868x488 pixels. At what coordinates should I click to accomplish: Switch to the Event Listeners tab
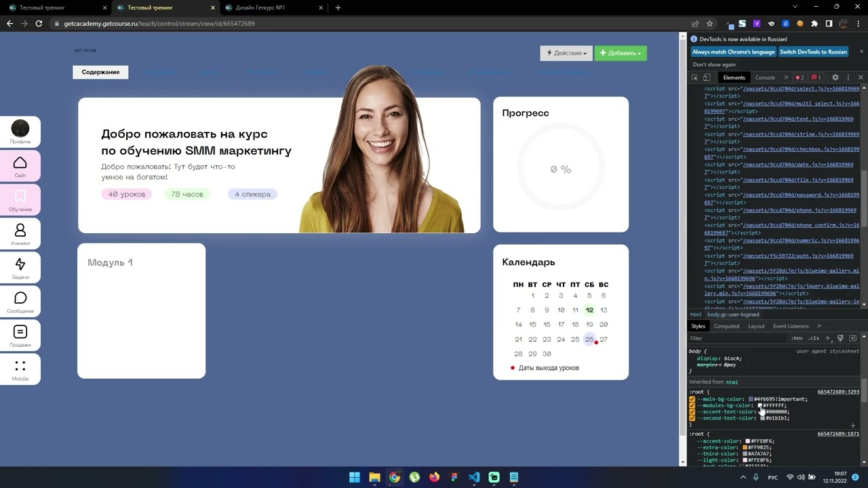pos(791,326)
